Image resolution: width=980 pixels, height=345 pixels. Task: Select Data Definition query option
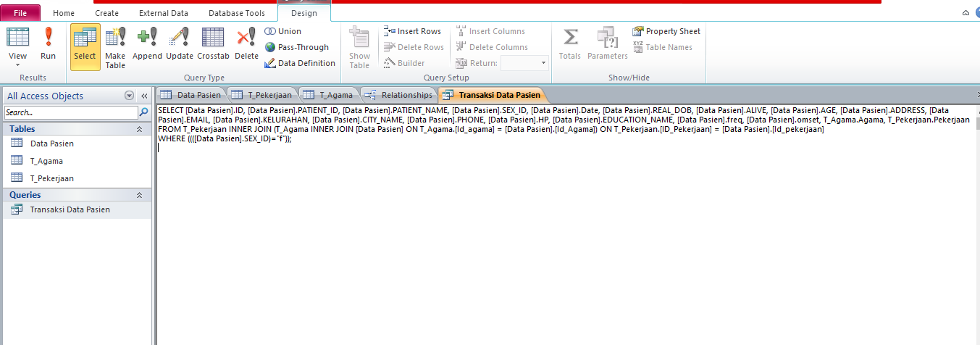click(300, 63)
